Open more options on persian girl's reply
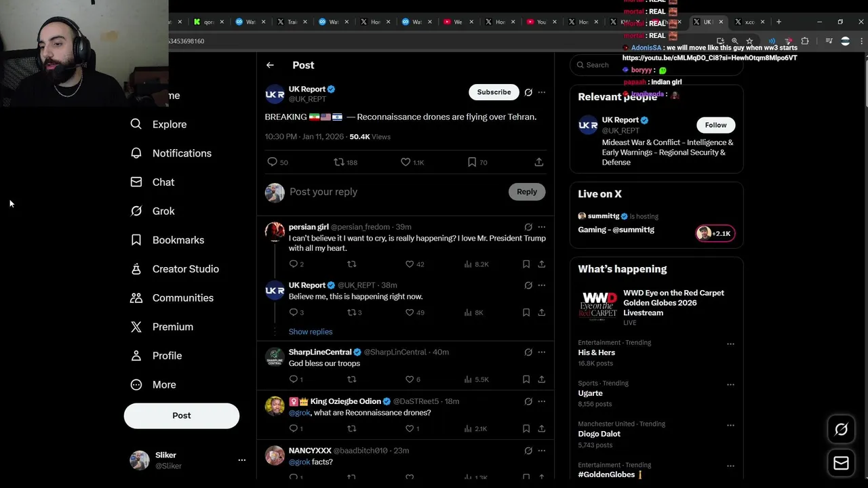Viewport: 868px width, 488px height. coord(541,227)
